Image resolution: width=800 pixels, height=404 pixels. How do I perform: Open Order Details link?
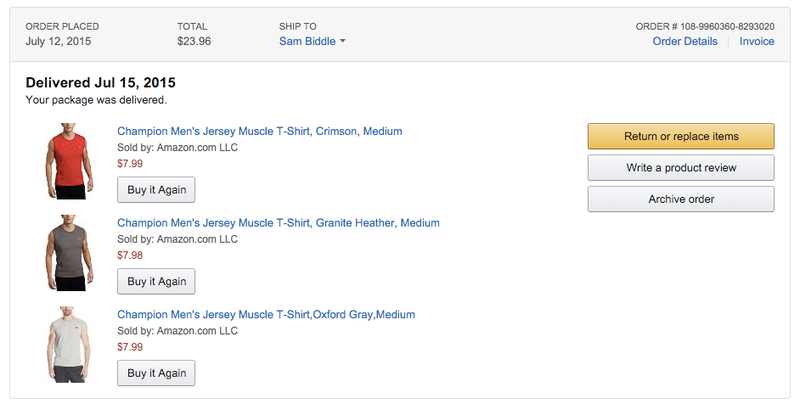(685, 41)
